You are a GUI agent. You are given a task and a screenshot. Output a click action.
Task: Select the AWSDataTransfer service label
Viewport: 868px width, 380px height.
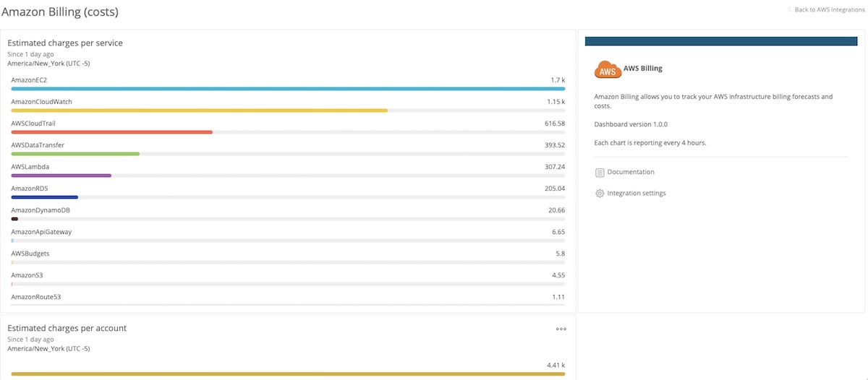tap(38, 145)
